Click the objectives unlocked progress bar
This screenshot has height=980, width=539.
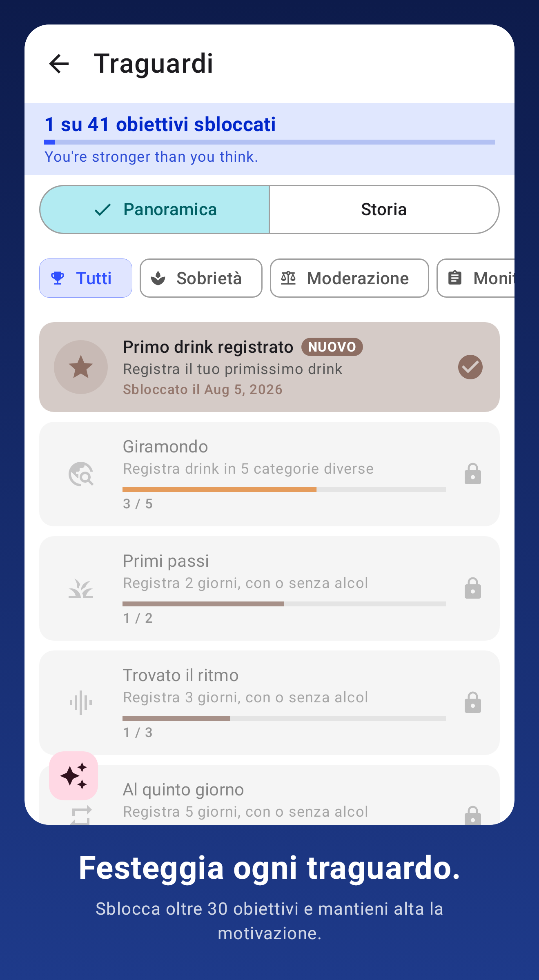[x=269, y=142]
